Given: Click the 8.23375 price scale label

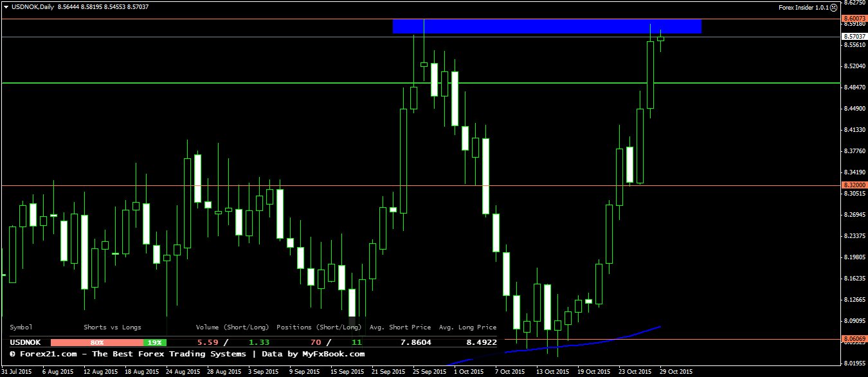Looking at the screenshot, I should click(x=854, y=235).
